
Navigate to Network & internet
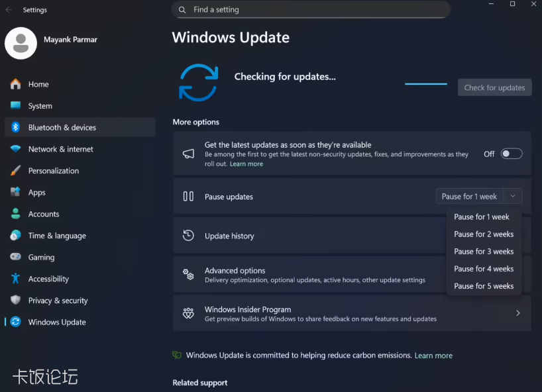click(x=80, y=149)
